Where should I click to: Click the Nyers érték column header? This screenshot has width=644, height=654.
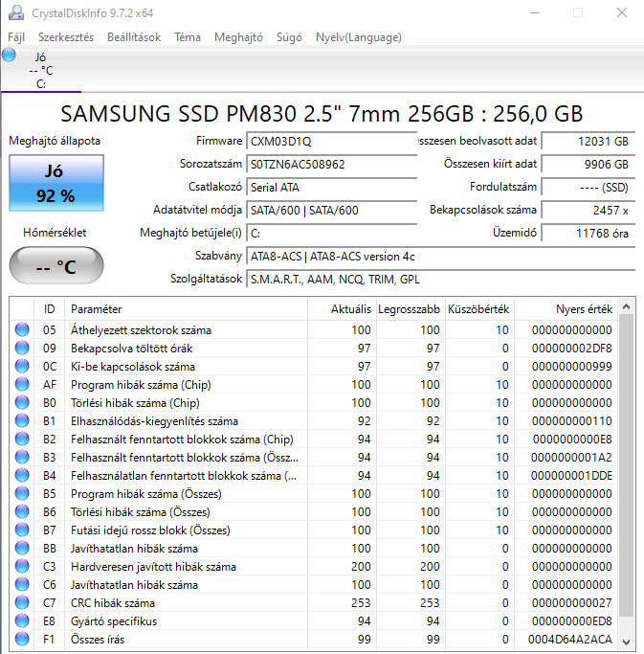point(566,309)
